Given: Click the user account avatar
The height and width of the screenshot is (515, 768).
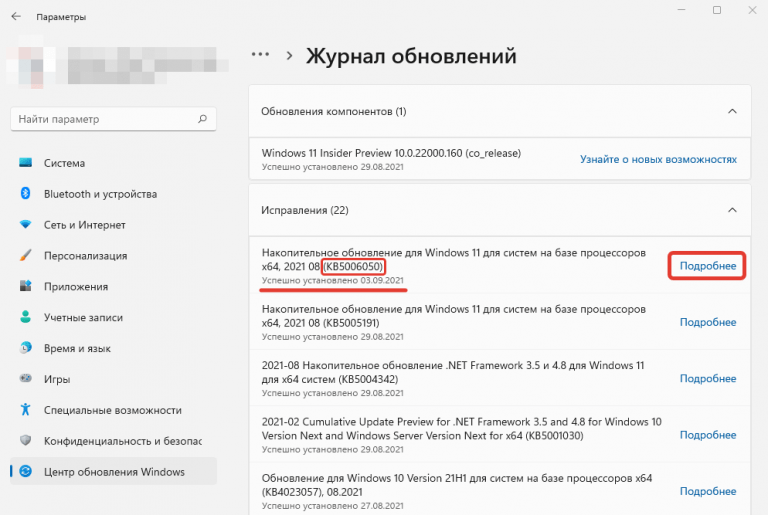Looking at the screenshot, I should point(30,66).
